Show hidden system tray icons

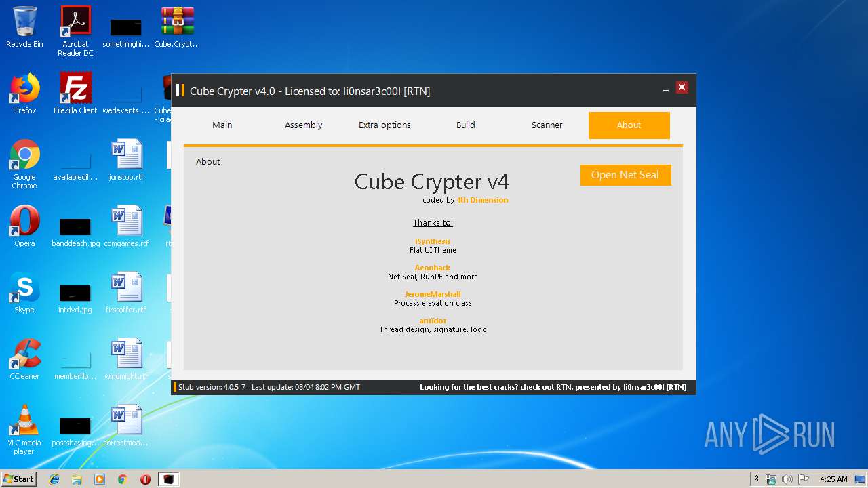coord(756,479)
